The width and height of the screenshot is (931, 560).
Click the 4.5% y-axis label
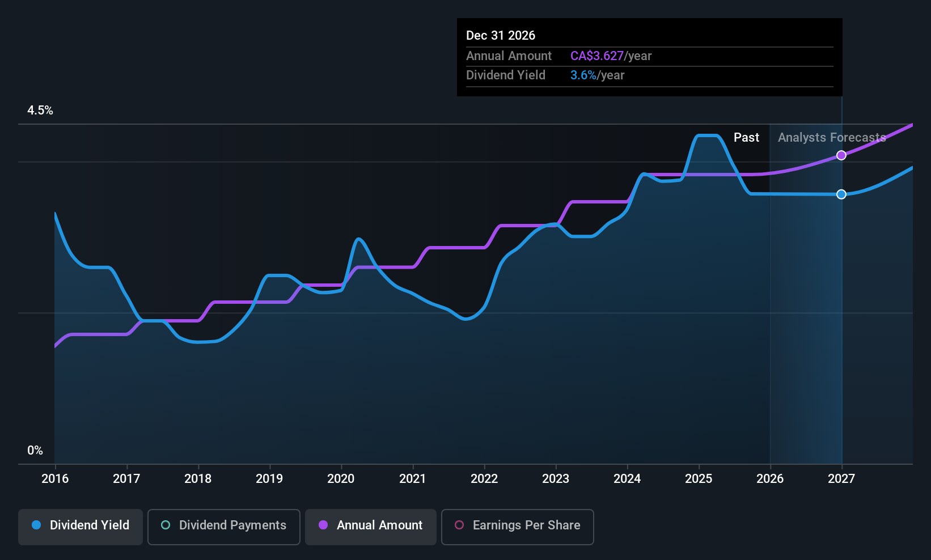pyautogui.click(x=40, y=111)
